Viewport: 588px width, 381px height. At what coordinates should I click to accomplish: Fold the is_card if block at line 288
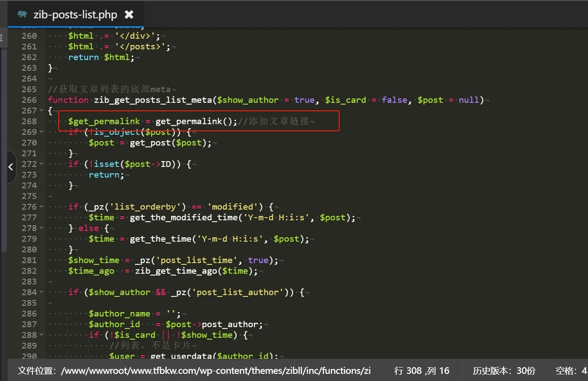click(41, 335)
